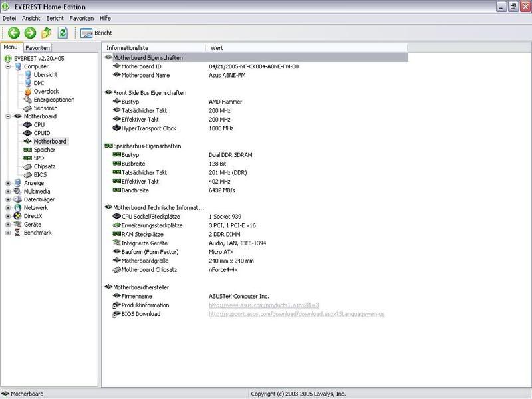The height and width of the screenshot is (399, 532).
Task: Select the Bandbreite row
Action: pyautogui.click(x=255, y=190)
